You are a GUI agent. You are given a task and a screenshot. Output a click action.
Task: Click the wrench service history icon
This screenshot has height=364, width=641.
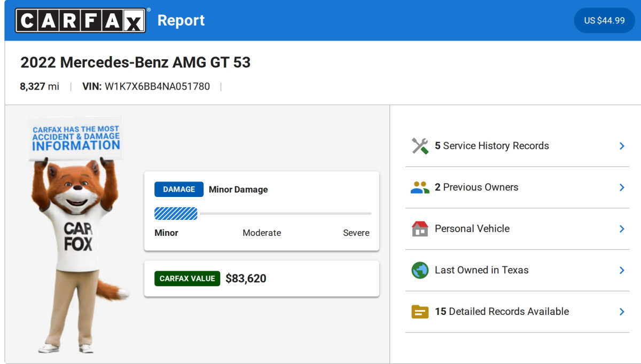click(420, 146)
